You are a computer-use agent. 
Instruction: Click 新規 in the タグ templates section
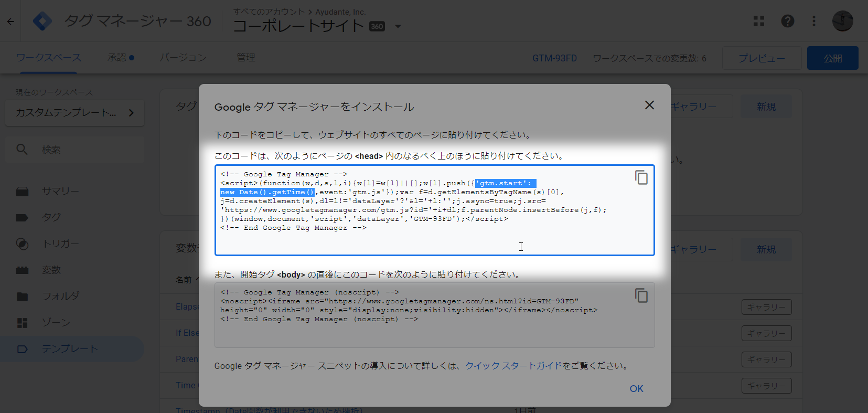click(766, 107)
